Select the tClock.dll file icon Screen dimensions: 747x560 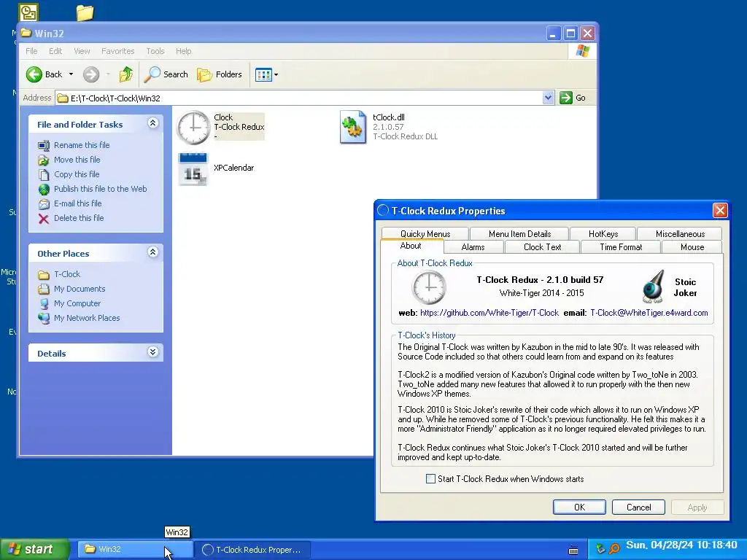353,127
